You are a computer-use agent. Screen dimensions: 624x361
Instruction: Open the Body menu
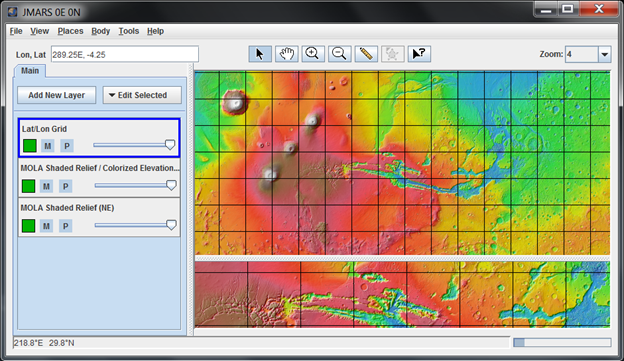100,31
